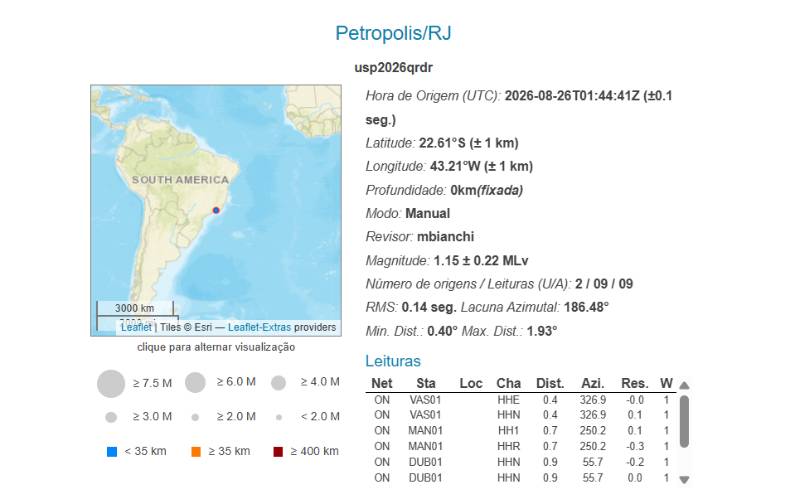The width and height of the screenshot is (800, 500).
Task: Click MAN01 in the HHR channel row
Action: [x=426, y=446]
